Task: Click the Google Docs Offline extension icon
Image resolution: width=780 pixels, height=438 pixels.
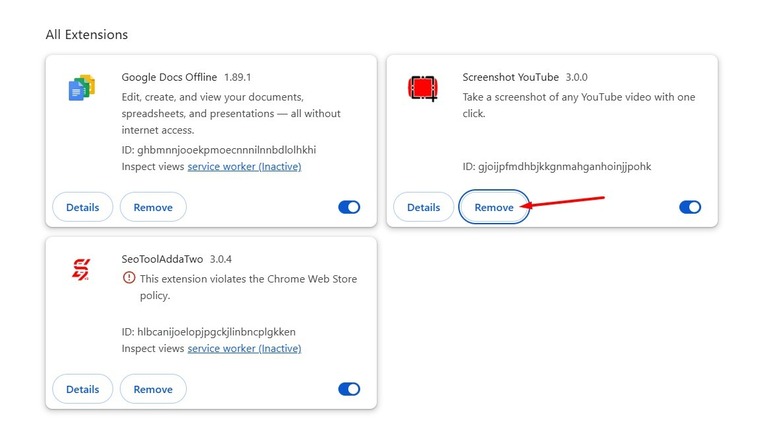Action: point(82,88)
